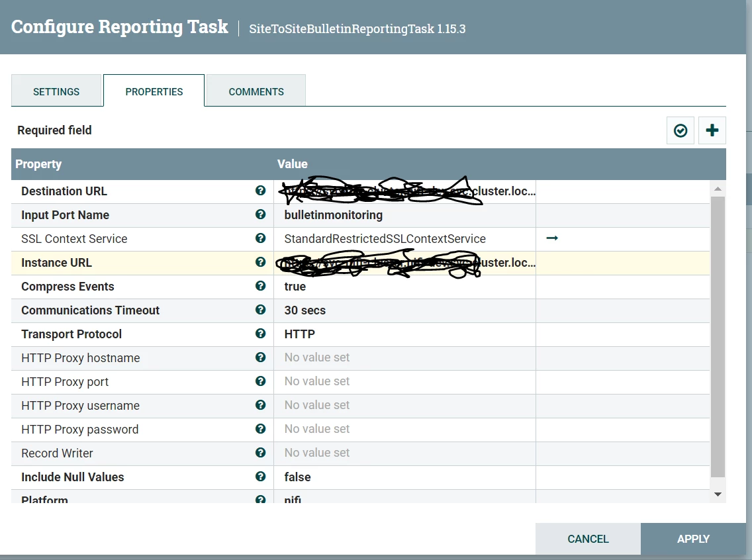
Task: Set the HTTP Proxy port value
Action: point(404,382)
